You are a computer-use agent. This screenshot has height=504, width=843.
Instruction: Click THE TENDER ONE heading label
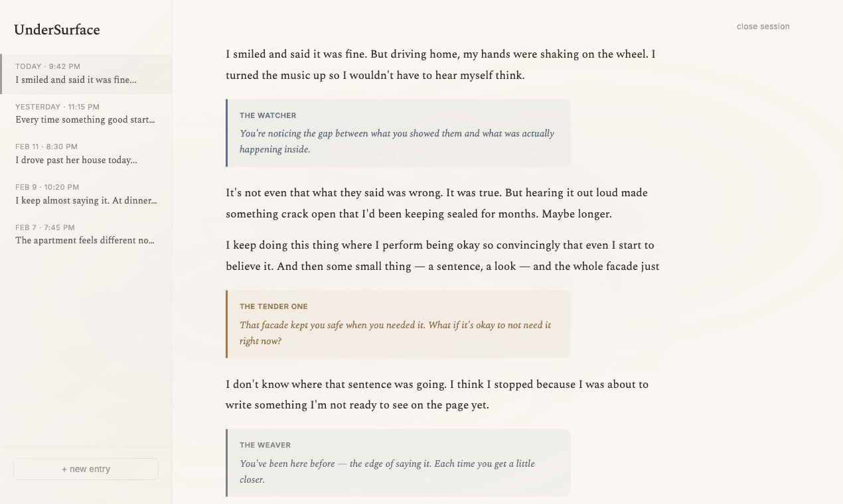[273, 306]
